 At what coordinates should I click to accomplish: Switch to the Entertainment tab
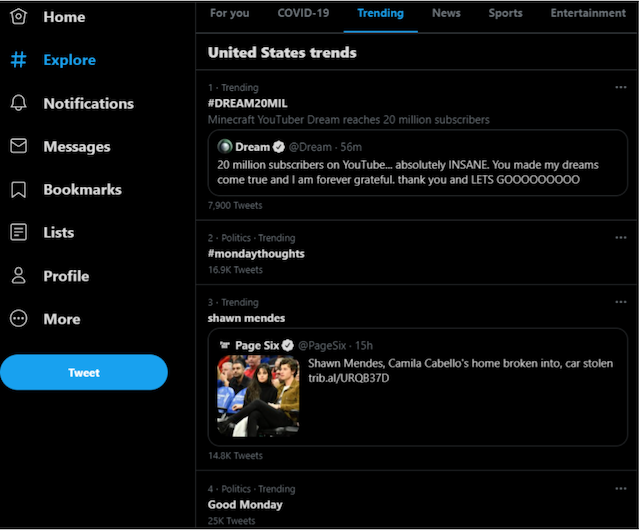point(588,13)
